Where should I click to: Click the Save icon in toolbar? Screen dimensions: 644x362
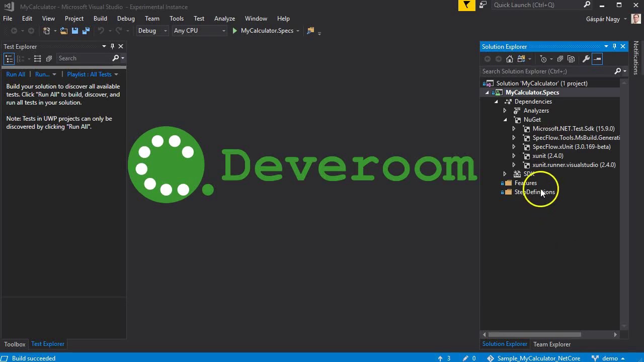coord(75,31)
